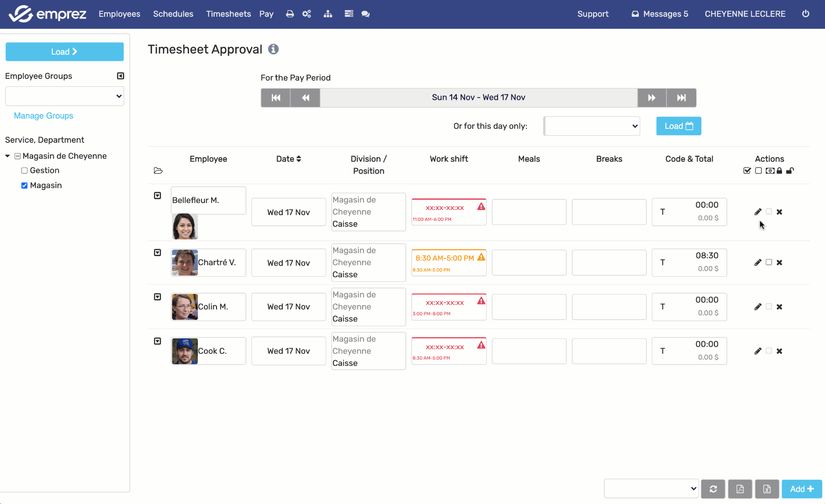Toggle Magasin de Cheyenne parent checkbox

tap(17, 156)
